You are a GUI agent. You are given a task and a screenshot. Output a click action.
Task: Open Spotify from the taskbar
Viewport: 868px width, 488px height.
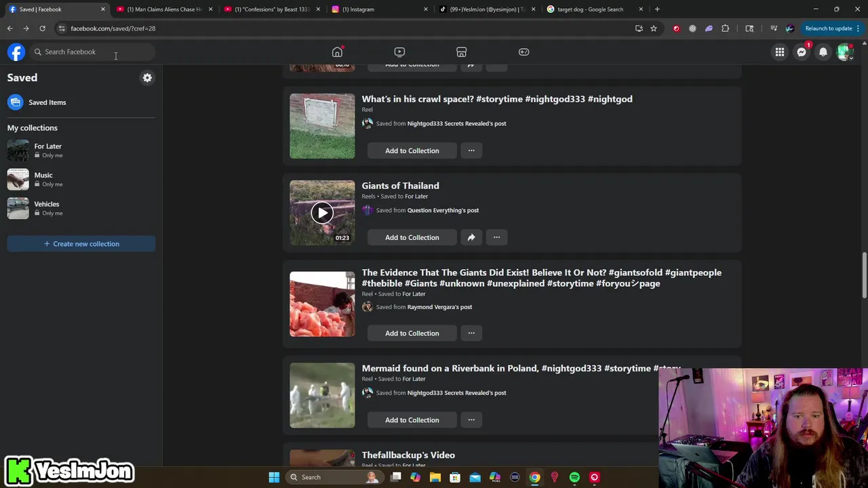[x=574, y=477]
